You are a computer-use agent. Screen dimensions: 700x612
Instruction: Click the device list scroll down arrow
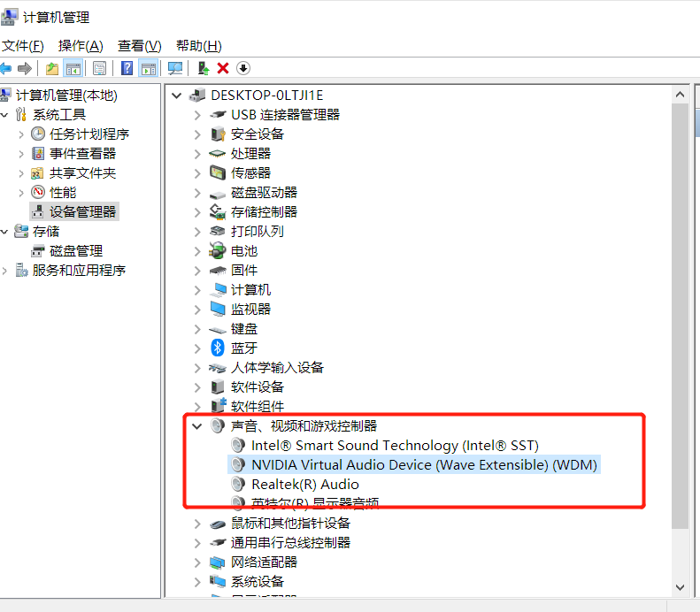coord(680,587)
